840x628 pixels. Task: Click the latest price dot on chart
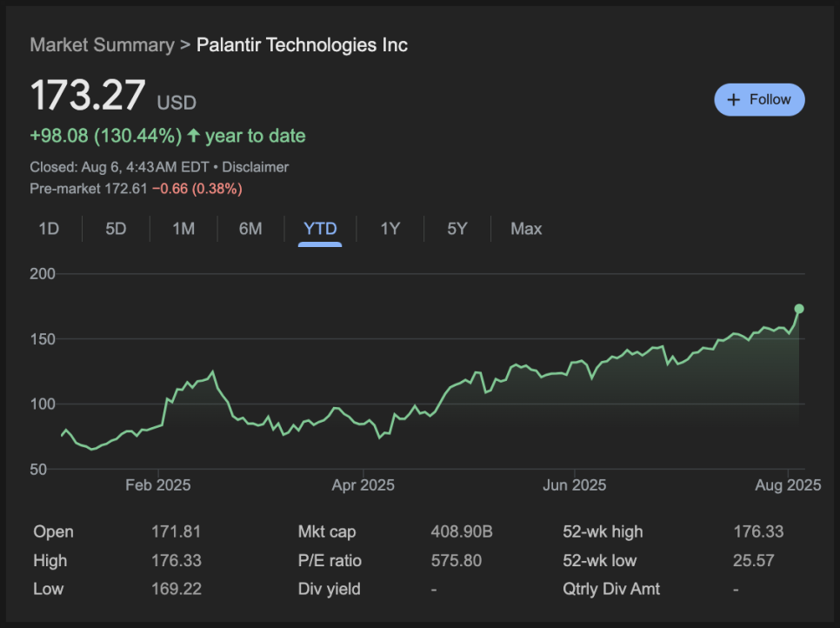[799, 309]
